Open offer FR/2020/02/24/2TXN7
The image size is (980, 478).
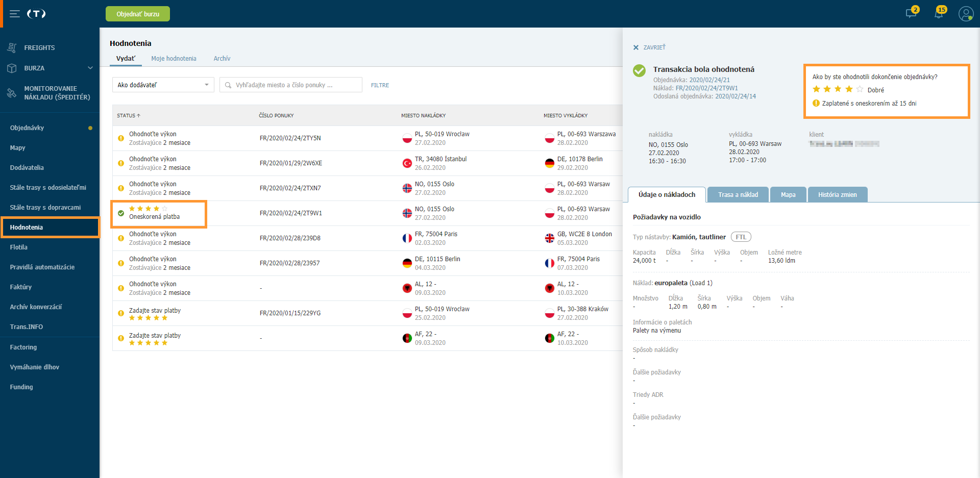coord(290,188)
